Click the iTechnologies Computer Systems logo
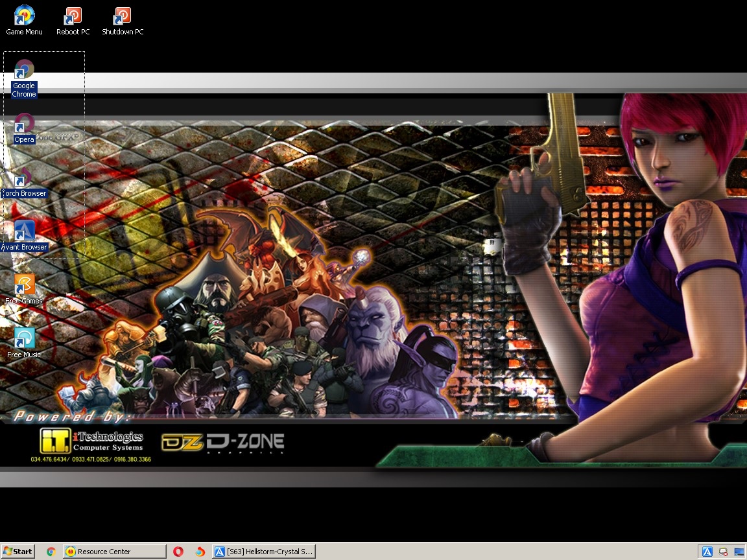The image size is (747, 560). pos(91,441)
